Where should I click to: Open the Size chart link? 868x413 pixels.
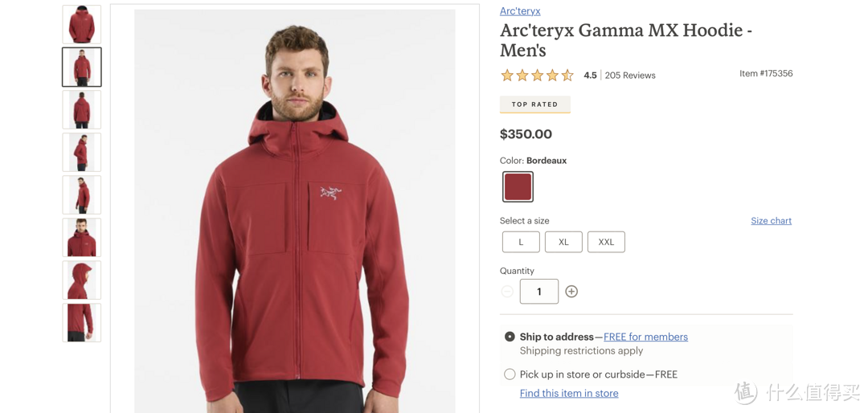click(771, 220)
